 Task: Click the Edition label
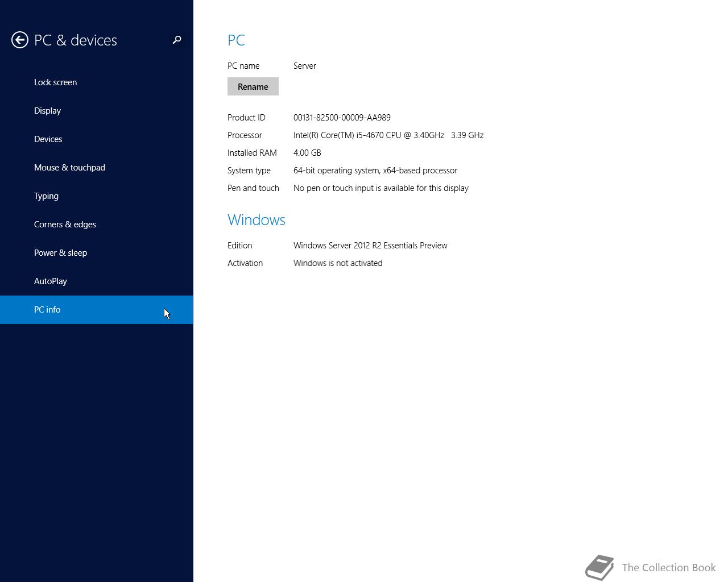240,246
